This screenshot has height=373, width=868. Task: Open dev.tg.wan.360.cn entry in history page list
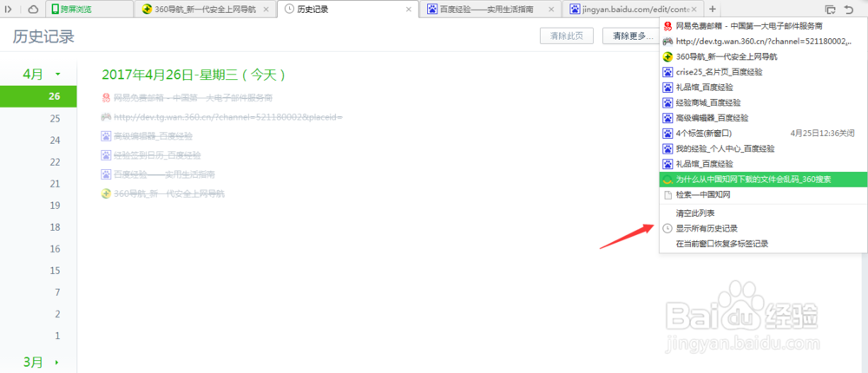(x=228, y=117)
